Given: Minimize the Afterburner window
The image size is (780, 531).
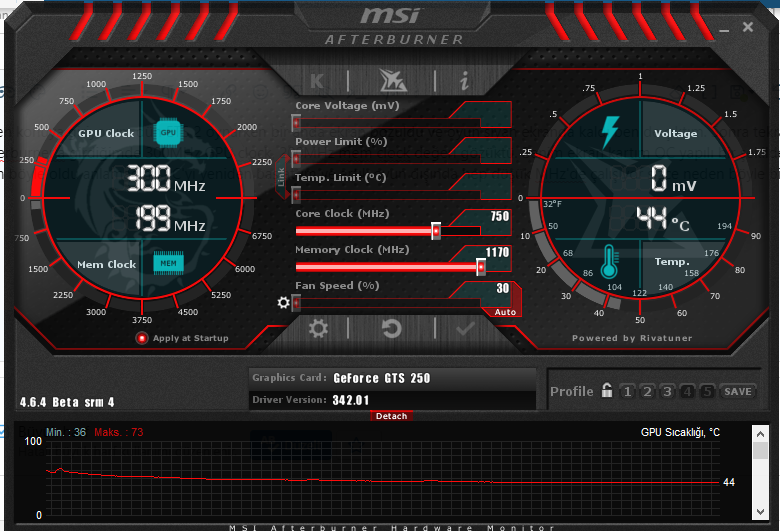Looking at the screenshot, I should point(724,30).
